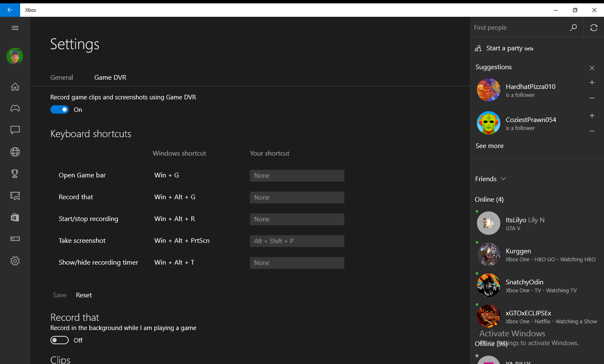Go to Home in sidebar
604x364 pixels.
(15, 86)
